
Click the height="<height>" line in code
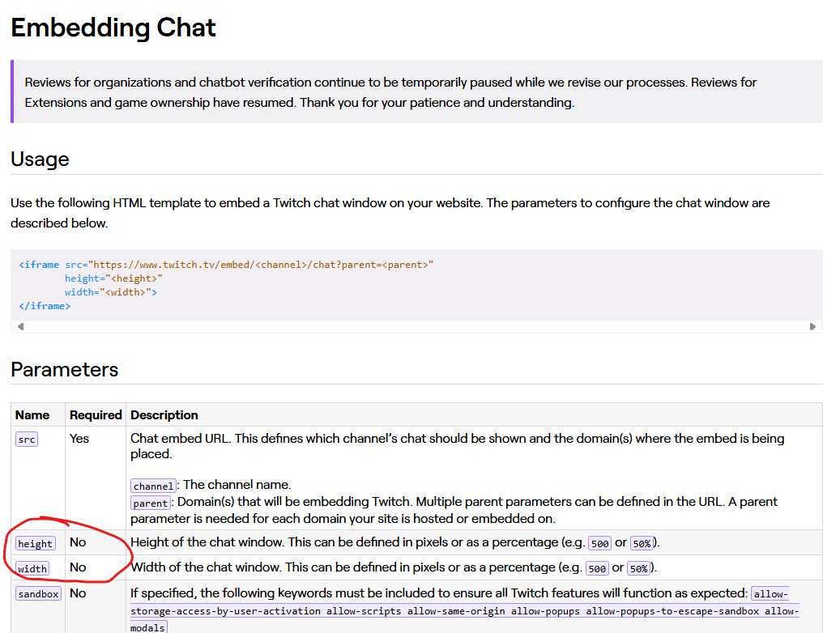tap(113, 278)
